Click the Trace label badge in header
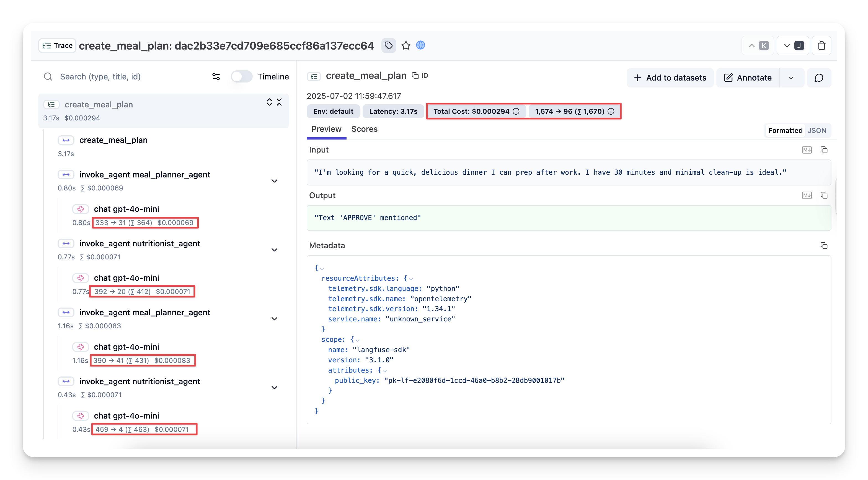 pyautogui.click(x=57, y=45)
